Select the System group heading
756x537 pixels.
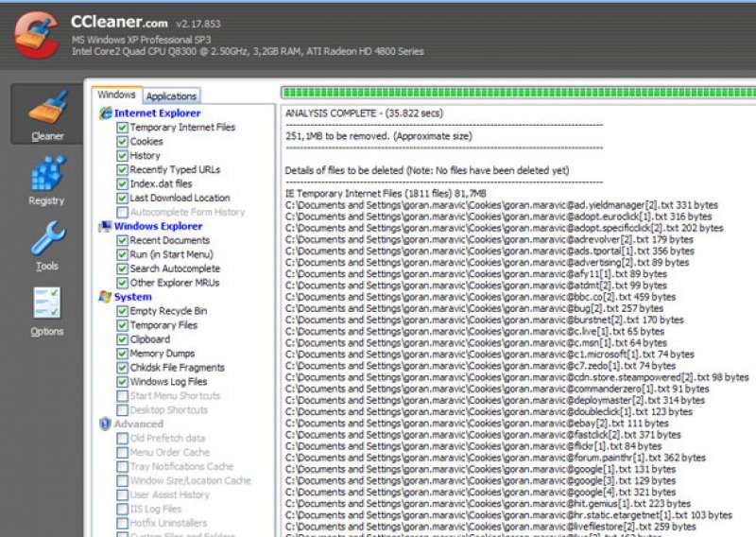132,297
